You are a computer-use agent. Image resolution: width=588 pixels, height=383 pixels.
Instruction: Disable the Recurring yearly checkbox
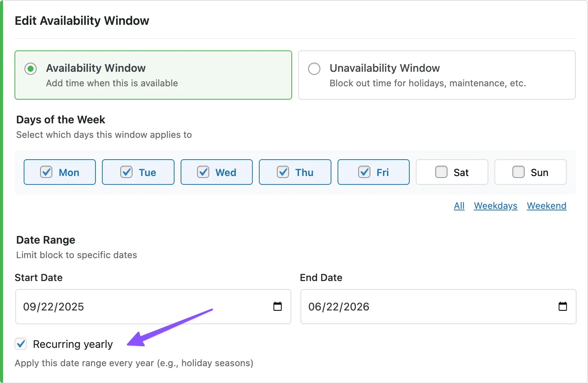point(21,344)
